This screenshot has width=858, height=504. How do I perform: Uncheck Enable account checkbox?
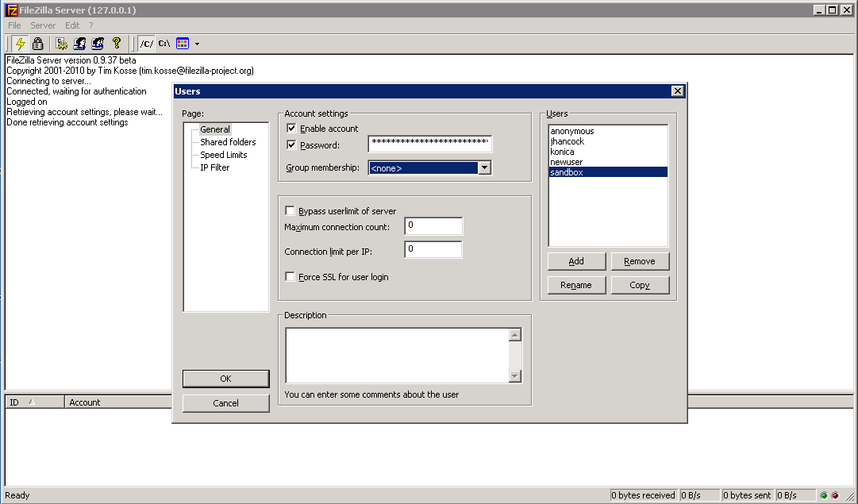pos(291,129)
